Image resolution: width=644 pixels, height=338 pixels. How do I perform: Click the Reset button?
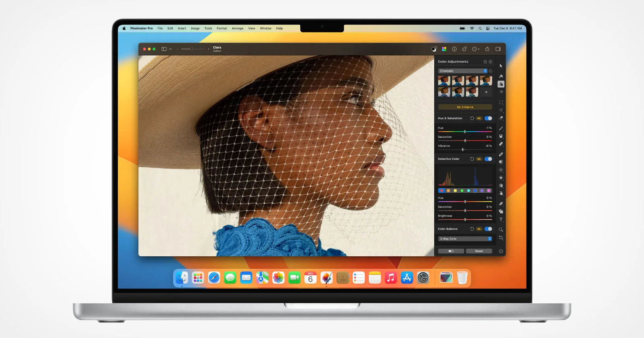(479, 251)
